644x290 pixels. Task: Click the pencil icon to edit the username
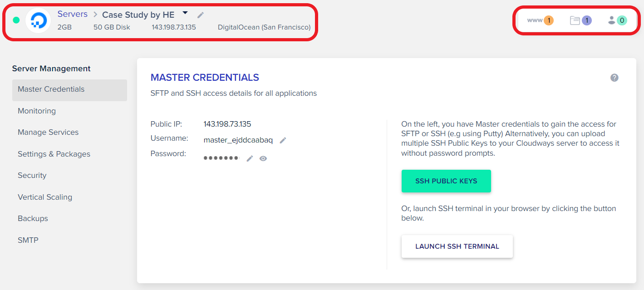click(x=283, y=141)
